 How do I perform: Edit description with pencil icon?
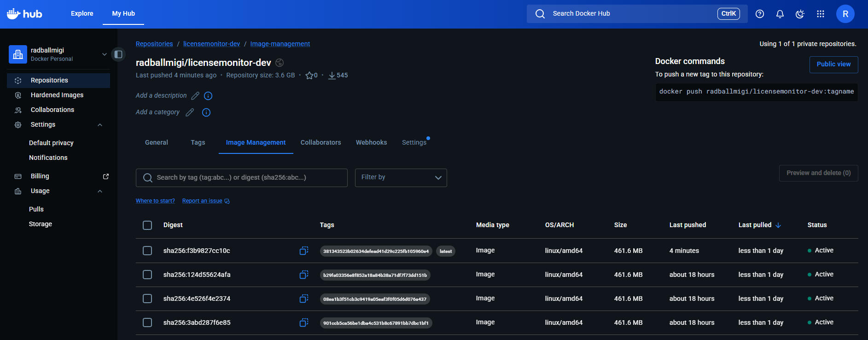(195, 95)
